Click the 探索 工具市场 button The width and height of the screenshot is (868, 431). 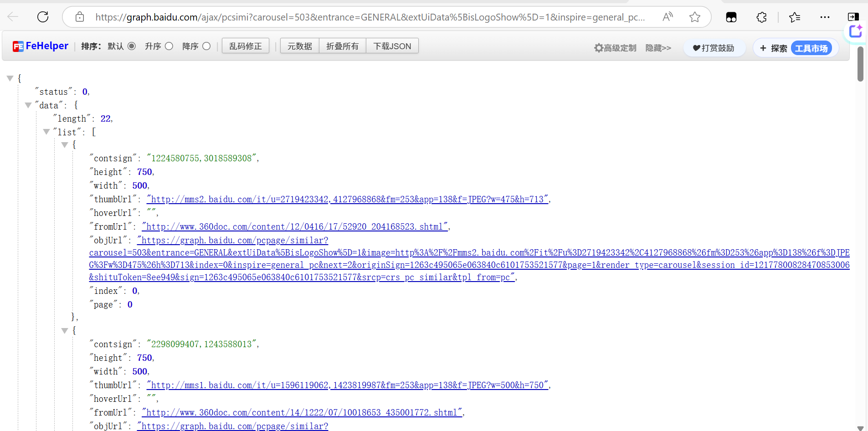click(x=796, y=48)
